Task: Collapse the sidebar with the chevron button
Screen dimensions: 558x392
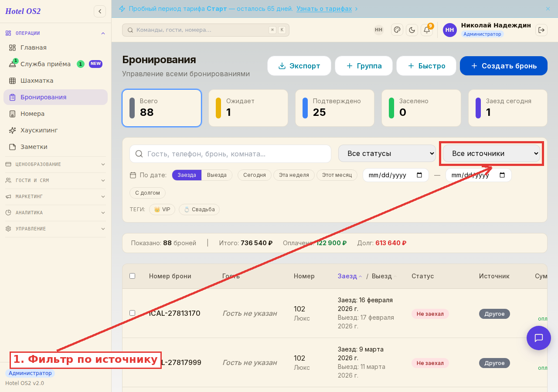Action: pos(100,11)
